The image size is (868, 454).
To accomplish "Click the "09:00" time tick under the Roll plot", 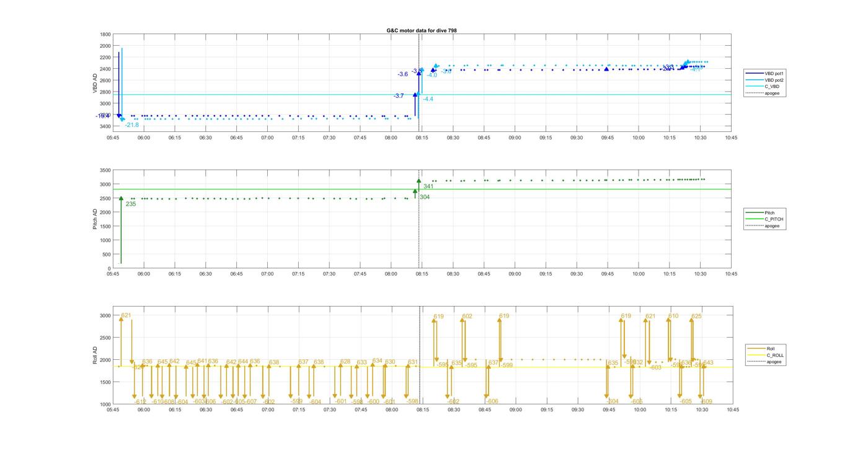I will pyautogui.click(x=515, y=409).
